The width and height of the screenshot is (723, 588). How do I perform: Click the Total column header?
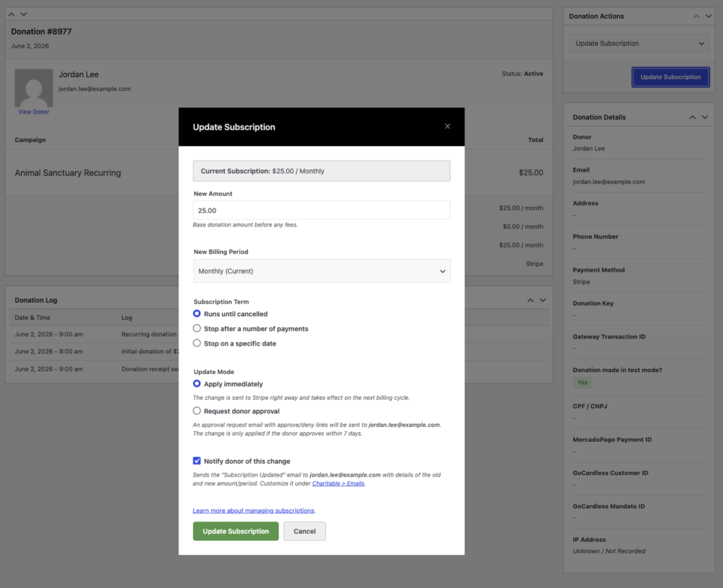point(535,140)
